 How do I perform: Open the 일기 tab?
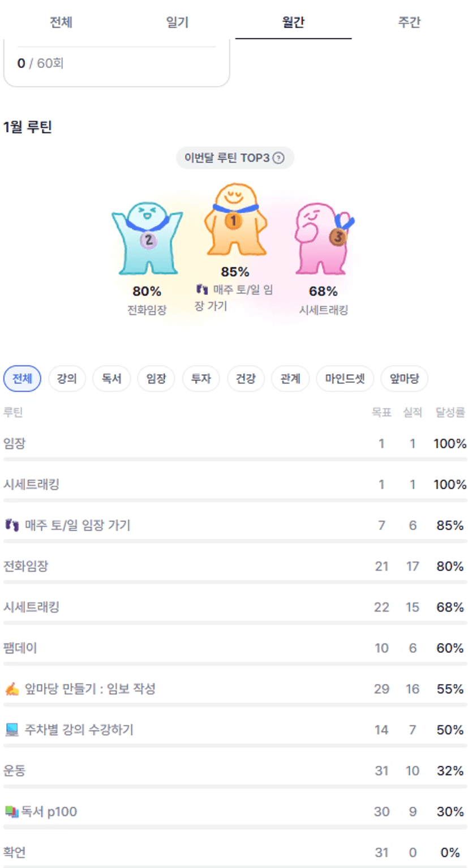[177, 23]
